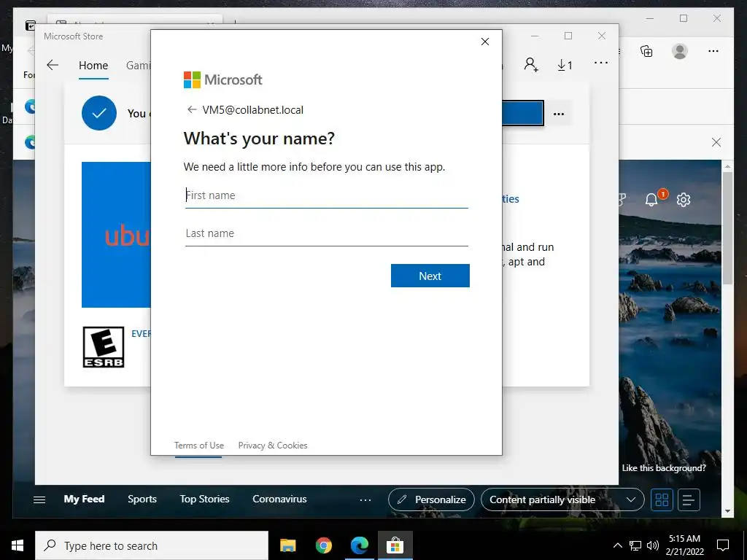The height and width of the screenshot is (560, 747).
Task: Select the Sports feed tab
Action: click(142, 499)
